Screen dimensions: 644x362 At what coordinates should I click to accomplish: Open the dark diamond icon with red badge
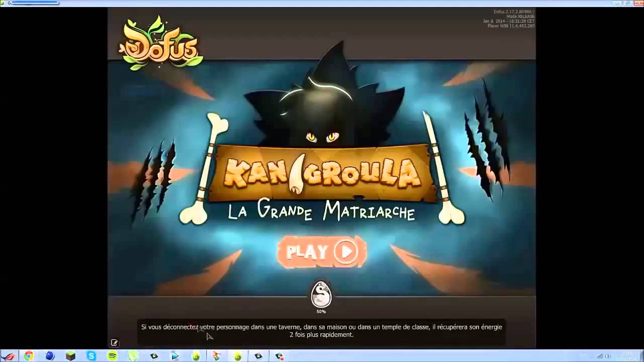pos(279,356)
